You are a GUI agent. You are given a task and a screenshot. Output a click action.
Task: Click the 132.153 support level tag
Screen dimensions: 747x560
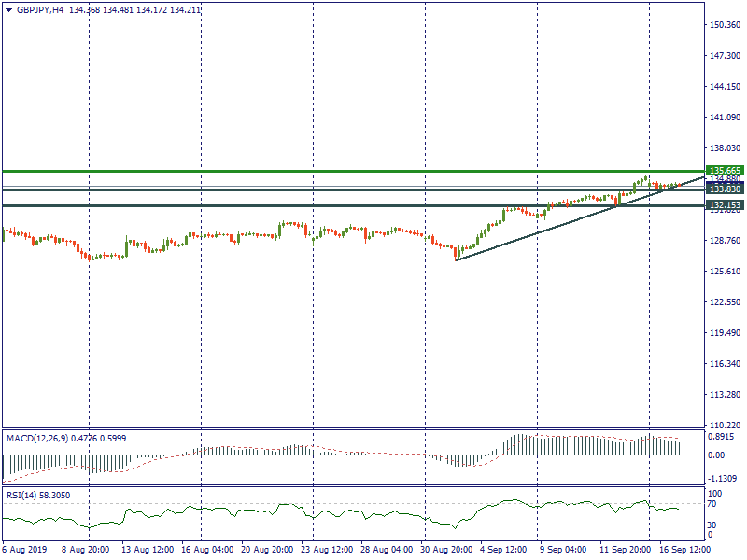click(724, 204)
